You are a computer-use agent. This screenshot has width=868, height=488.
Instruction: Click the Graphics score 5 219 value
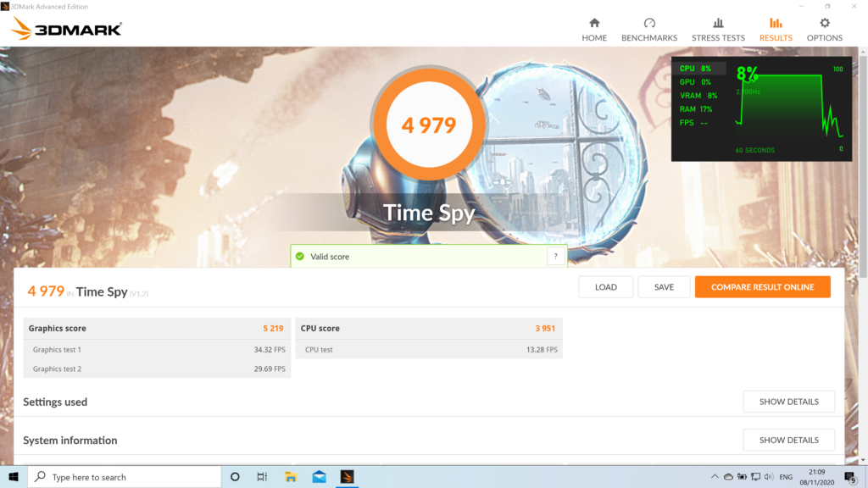click(x=273, y=328)
